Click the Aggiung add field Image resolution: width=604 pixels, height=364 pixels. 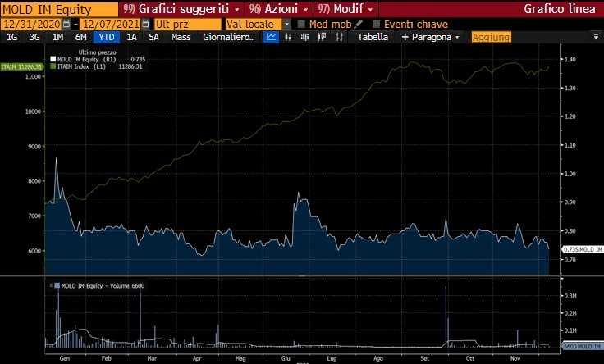[492, 38]
